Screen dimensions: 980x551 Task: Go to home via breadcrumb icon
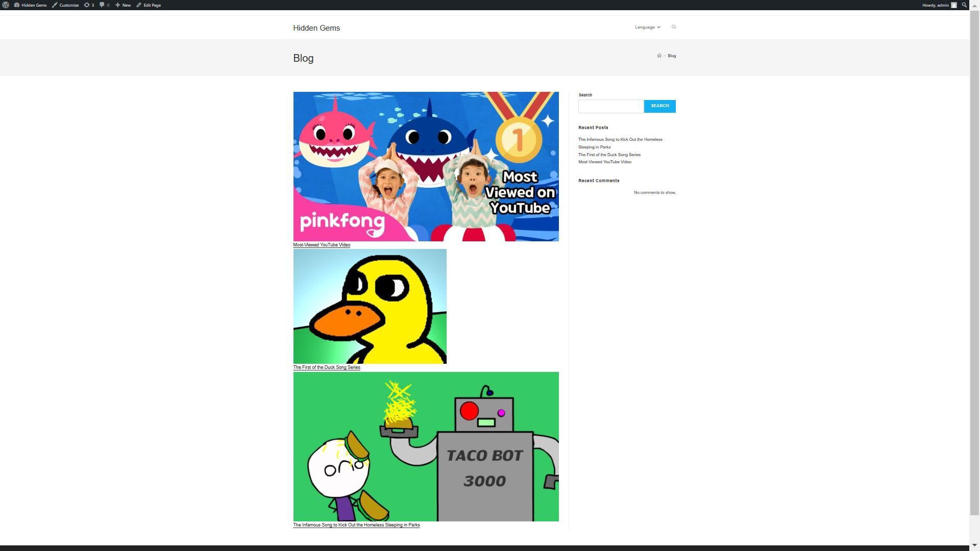pyautogui.click(x=659, y=56)
